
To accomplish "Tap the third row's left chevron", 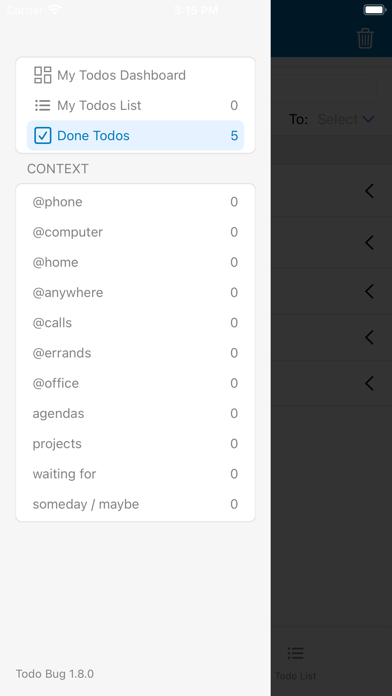I will click(x=369, y=291).
